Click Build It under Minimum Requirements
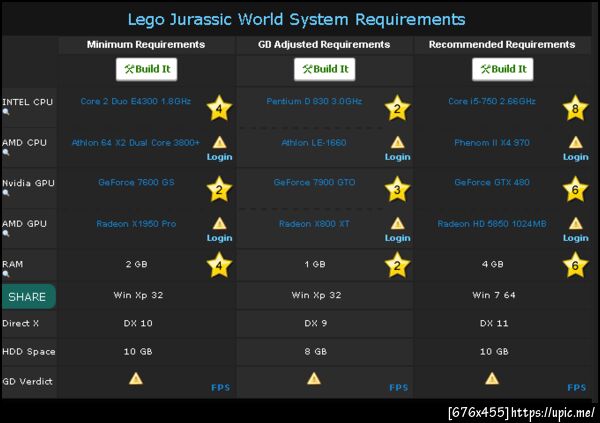The image size is (600, 423). [147, 69]
